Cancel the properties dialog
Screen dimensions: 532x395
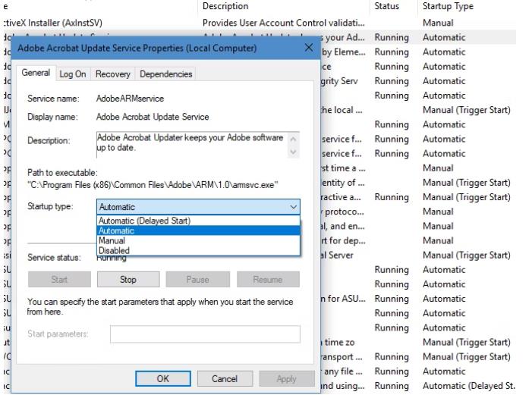pyautogui.click(x=225, y=378)
